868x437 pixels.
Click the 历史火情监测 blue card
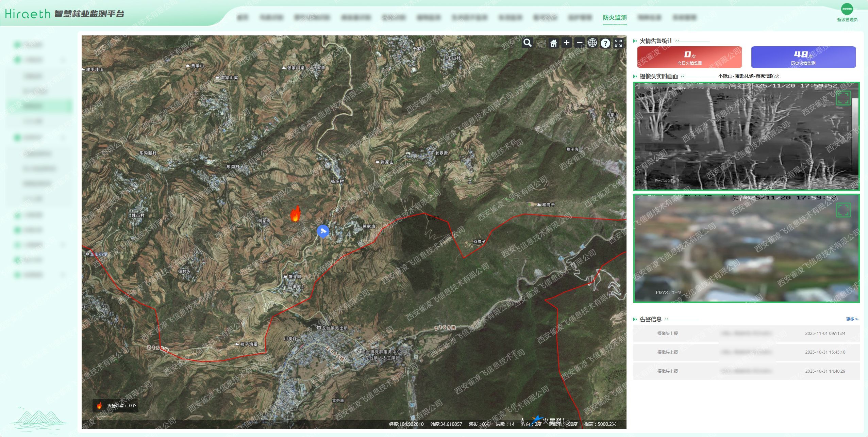click(x=803, y=57)
